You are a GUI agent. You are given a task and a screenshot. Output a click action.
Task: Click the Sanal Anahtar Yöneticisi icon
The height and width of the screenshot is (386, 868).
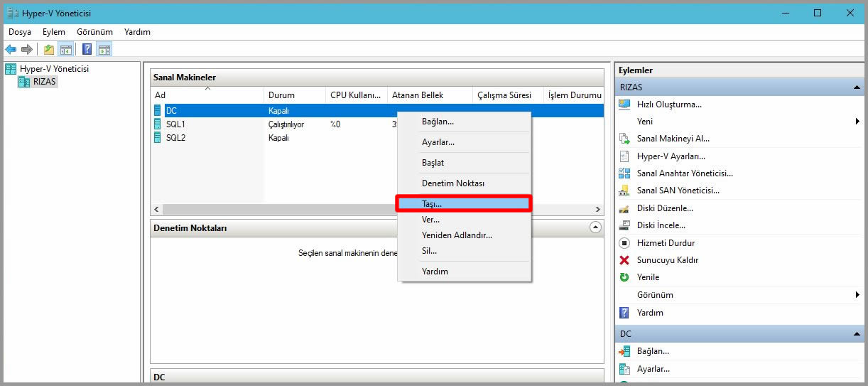coord(624,173)
